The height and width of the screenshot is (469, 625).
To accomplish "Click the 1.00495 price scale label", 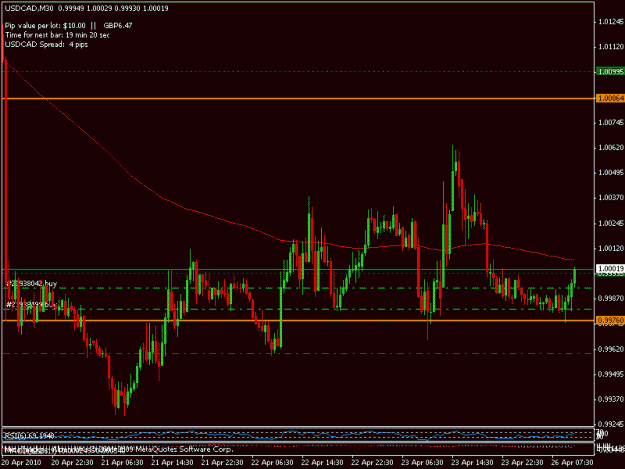I will pyautogui.click(x=611, y=173).
